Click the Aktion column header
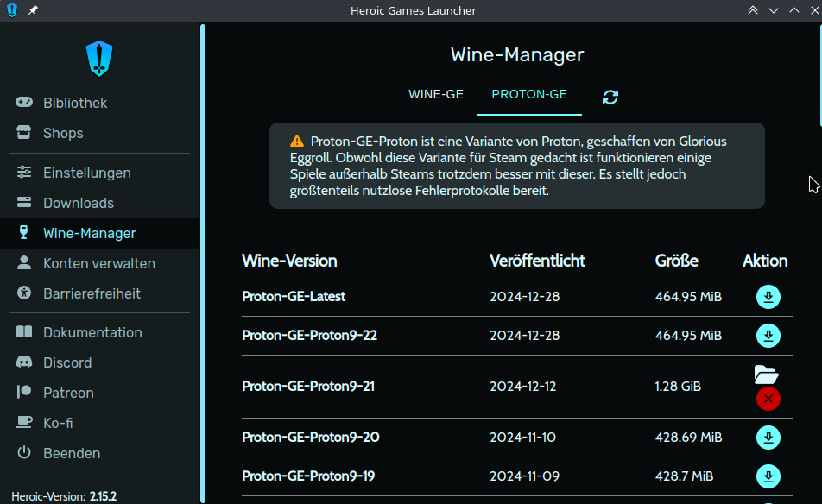 click(x=765, y=261)
